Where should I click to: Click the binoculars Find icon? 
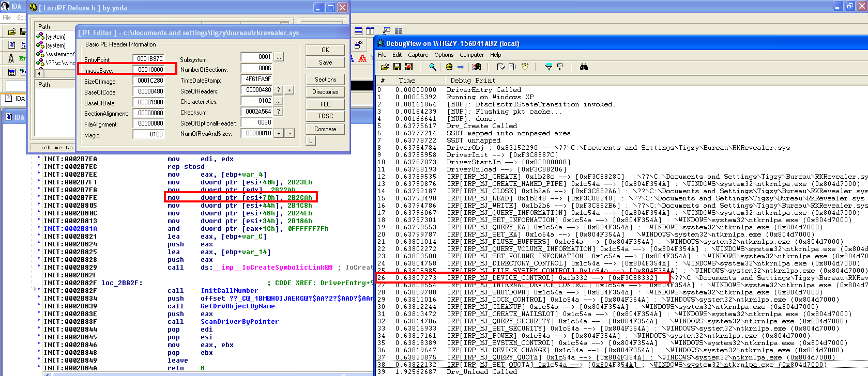(x=584, y=67)
